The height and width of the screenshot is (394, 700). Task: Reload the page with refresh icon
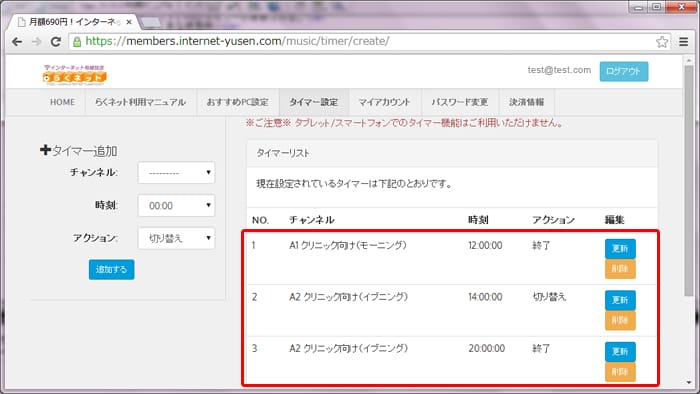point(56,41)
